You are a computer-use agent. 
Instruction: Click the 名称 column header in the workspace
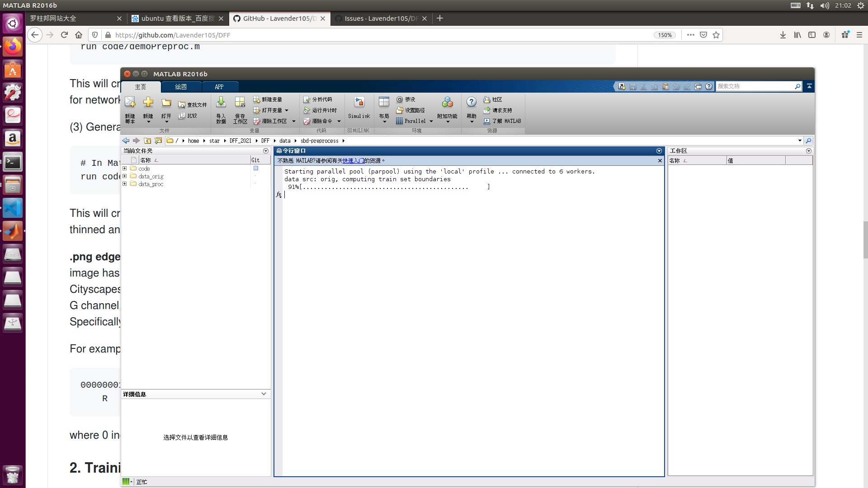click(x=697, y=160)
